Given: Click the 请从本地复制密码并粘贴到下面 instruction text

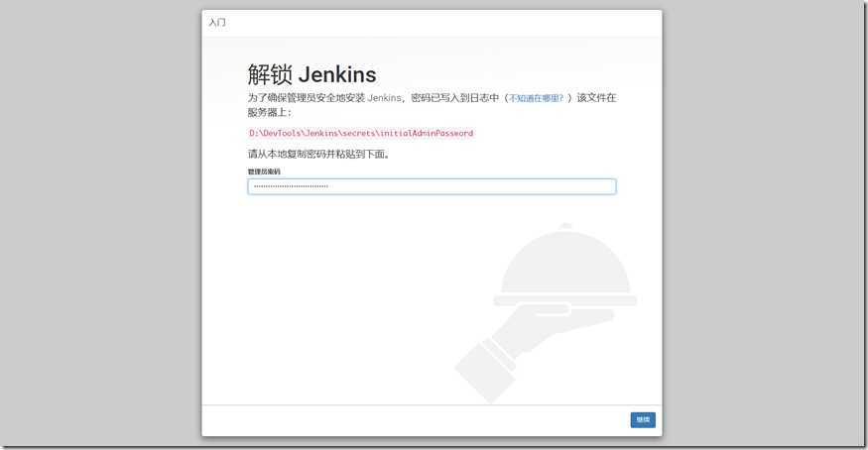Looking at the screenshot, I should pos(318,155).
